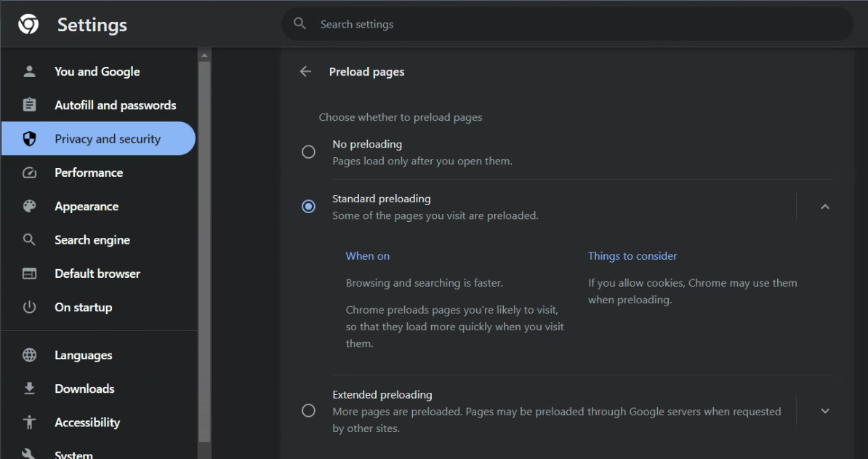Click 'More pages are preloaded' description text
This screenshot has width=868, height=459.
tap(556, 420)
